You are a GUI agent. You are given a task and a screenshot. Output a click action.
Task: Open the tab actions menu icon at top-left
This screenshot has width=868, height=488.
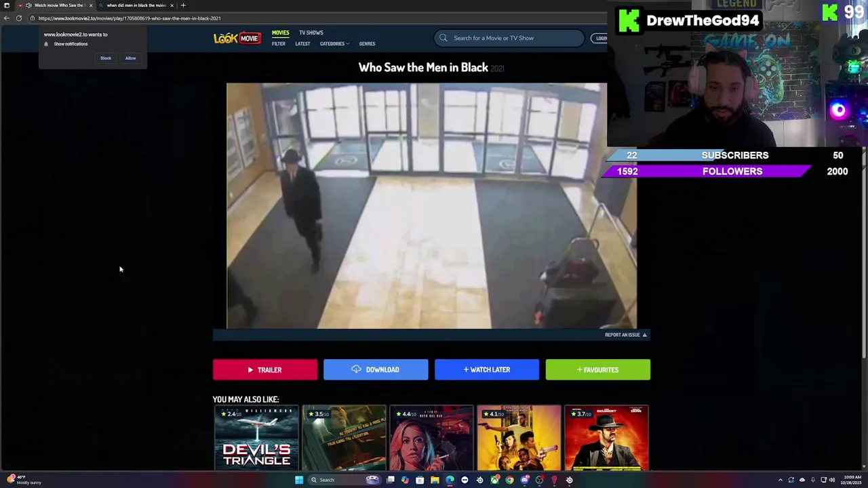click(x=7, y=5)
